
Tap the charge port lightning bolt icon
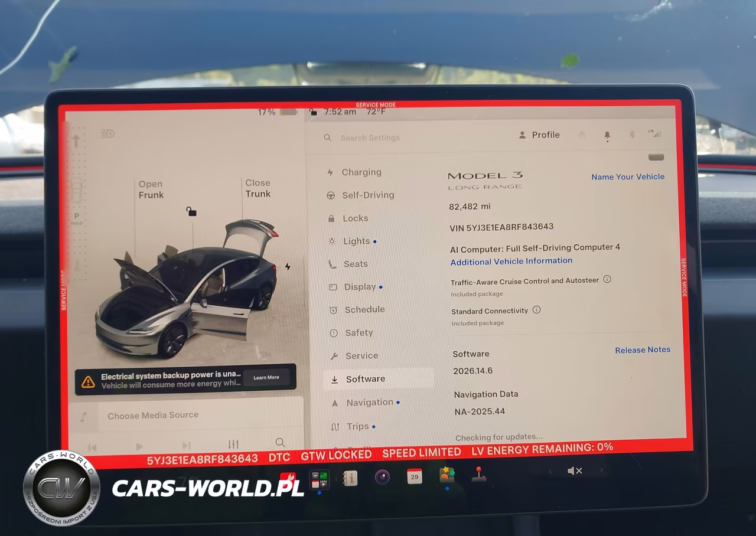pyautogui.click(x=288, y=267)
